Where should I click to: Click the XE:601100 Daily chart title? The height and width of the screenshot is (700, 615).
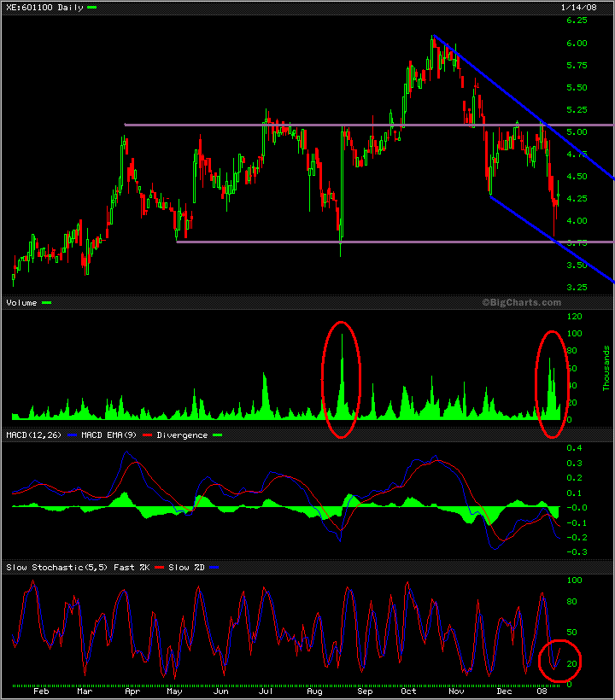click(44, 7)
